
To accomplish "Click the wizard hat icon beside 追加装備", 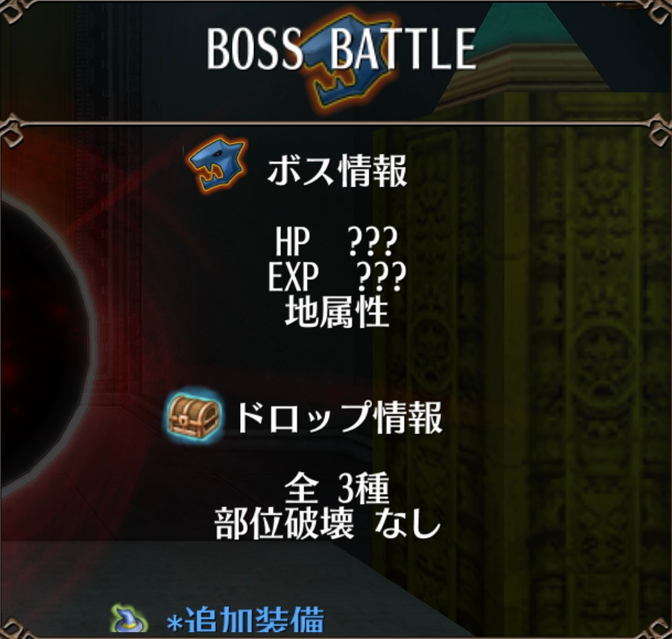I will (129, 619).
